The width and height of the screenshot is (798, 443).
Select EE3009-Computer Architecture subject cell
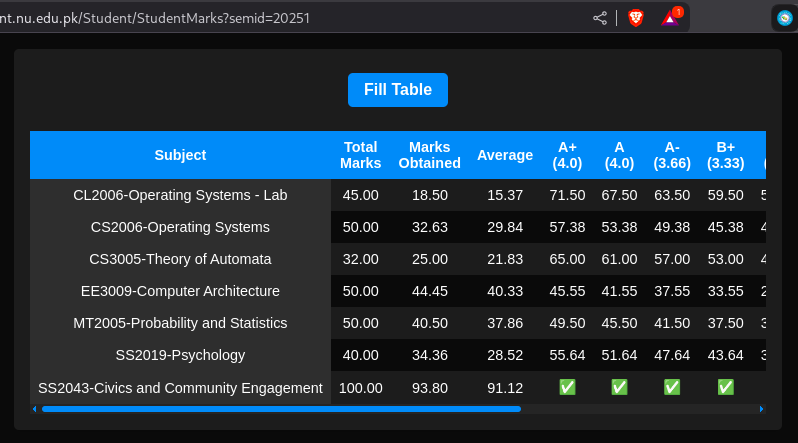pos(180,291)
